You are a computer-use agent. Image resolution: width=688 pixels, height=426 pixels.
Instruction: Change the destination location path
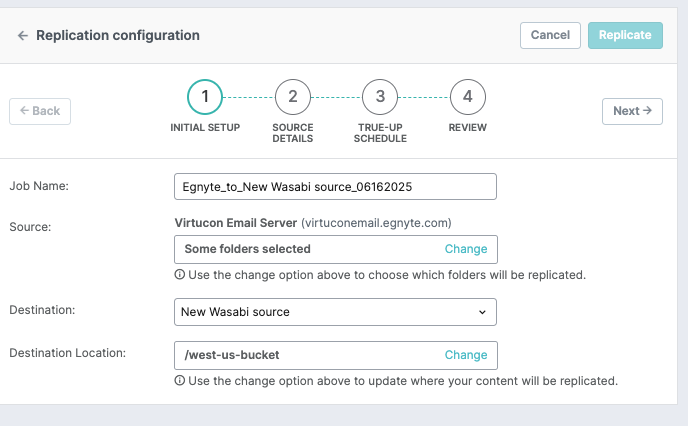click(x=466, y=355)
